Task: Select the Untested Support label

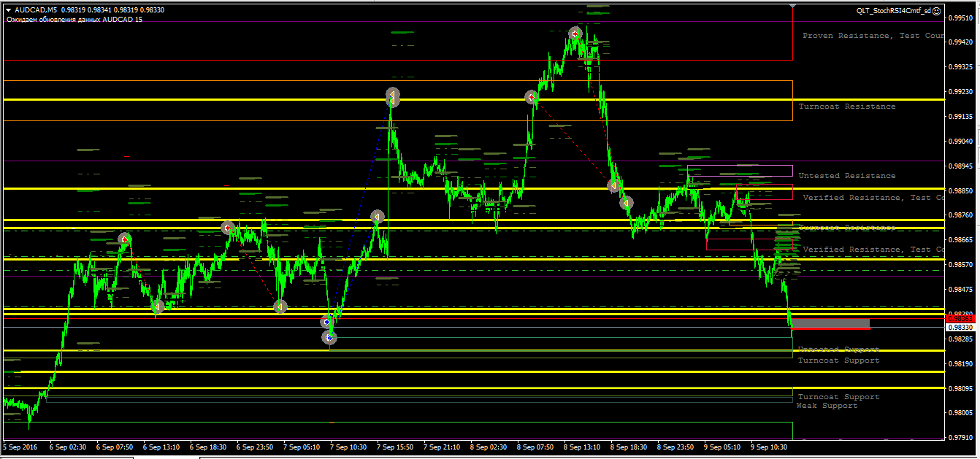Action: (x=838, y=350)
